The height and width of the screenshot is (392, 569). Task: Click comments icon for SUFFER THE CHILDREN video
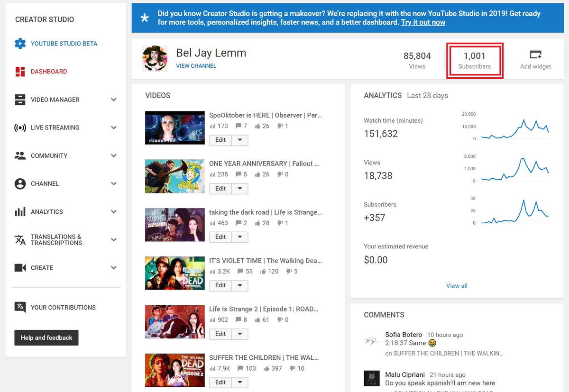pyautogui.click(x=240, y=368)
